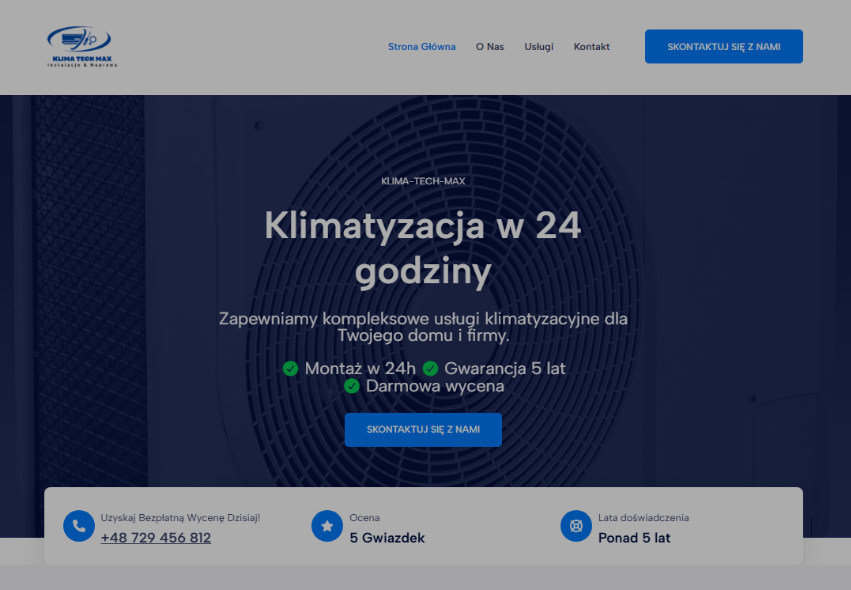Click the blue phone handset icon
The width and height of the screenshot is (851, 590).
click(x=79, y=526)
